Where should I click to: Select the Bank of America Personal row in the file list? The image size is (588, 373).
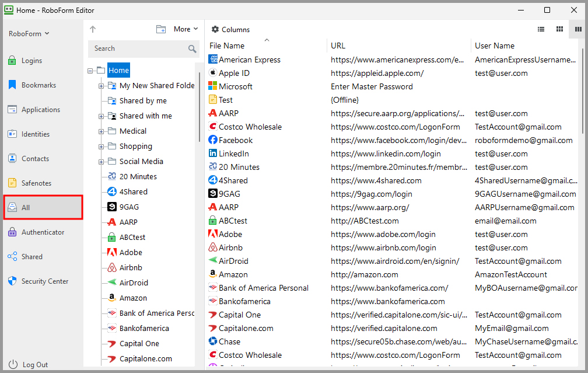point(392,288)
